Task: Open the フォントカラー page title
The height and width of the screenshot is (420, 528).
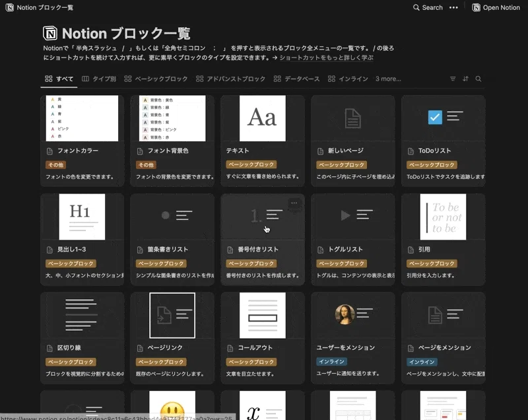Action: pos(78,151)
